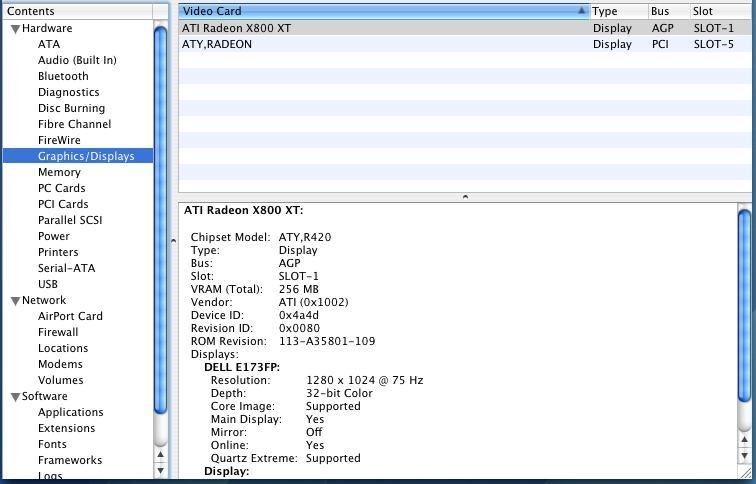Select AirPort Card under Network
Viewport: 756px width, 484px height.
(x=70, y=316)
